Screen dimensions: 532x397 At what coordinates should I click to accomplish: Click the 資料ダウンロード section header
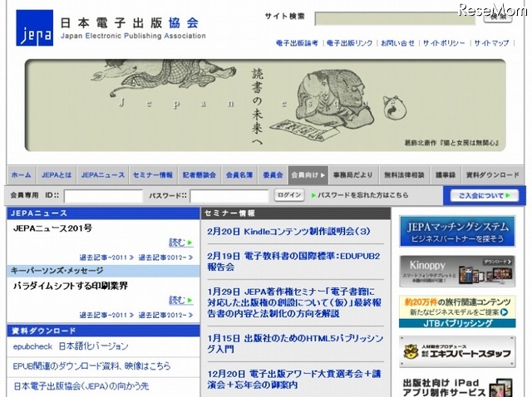click(x=103, y=331)
